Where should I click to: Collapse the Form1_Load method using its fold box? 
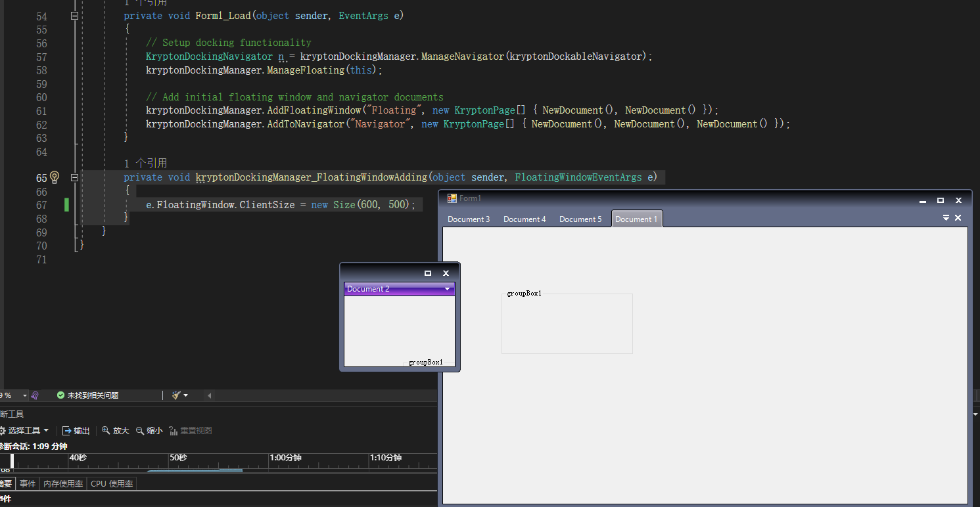pos(74,15)
